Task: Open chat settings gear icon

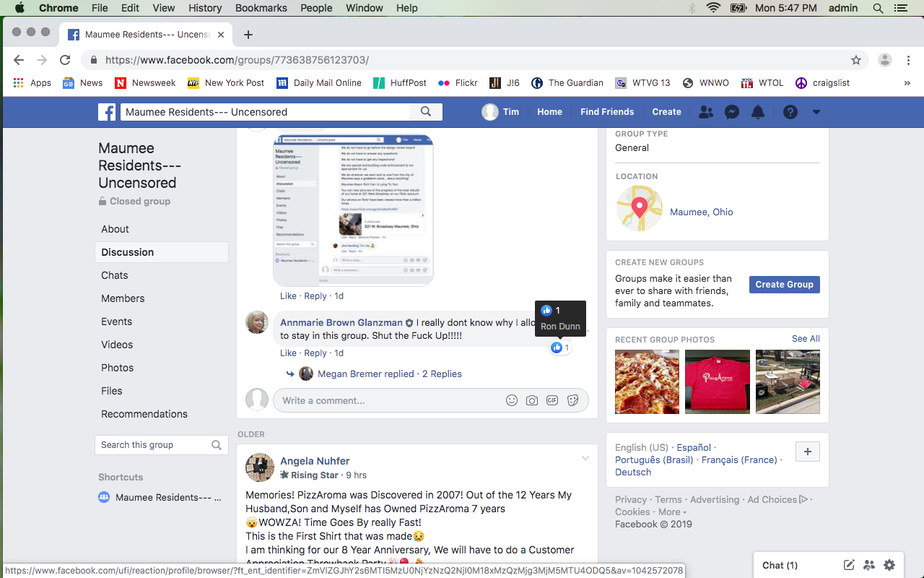Action: tap(889, 565)
